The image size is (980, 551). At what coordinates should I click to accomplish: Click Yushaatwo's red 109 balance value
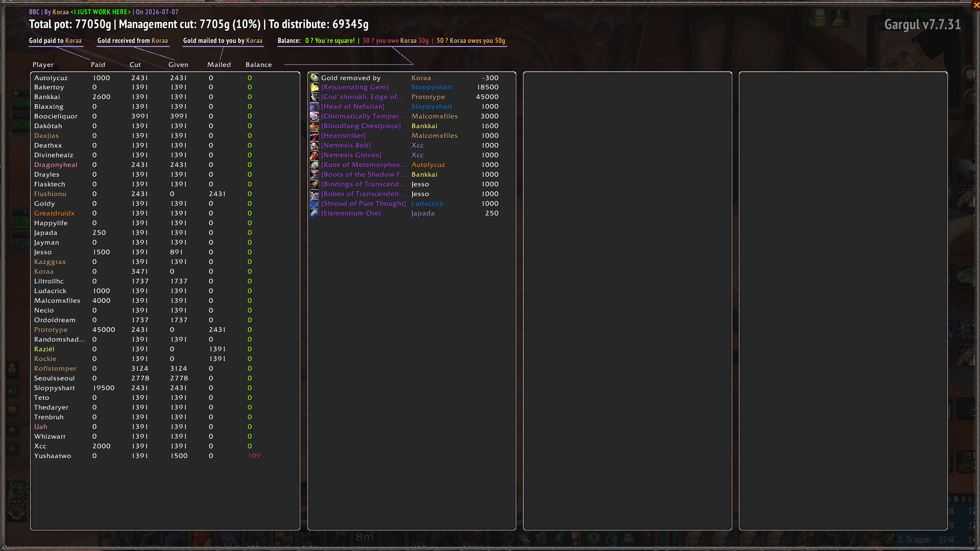tap(254, 456)
